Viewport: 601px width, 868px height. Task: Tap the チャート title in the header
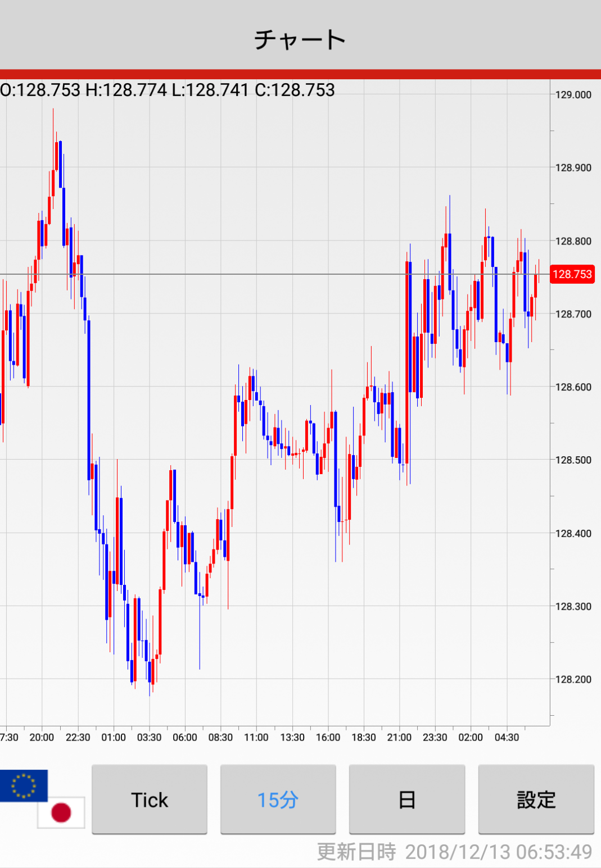click(x=300, y=39)
